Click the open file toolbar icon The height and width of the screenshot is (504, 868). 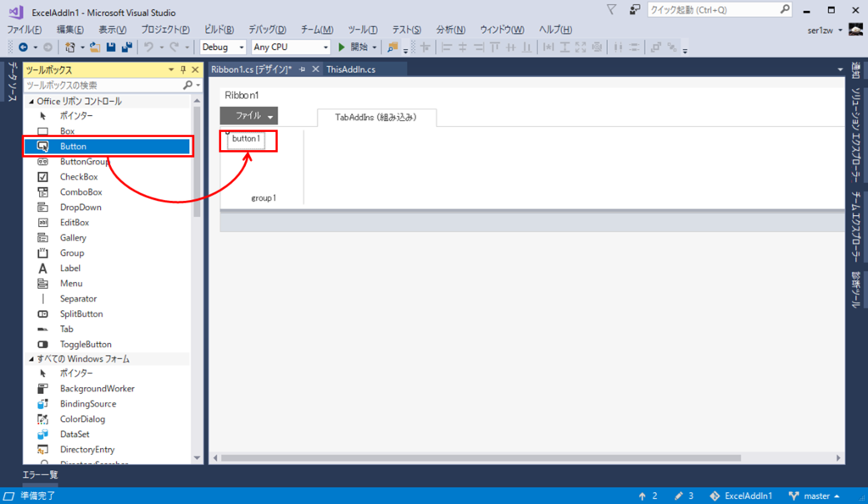point(95,47)
